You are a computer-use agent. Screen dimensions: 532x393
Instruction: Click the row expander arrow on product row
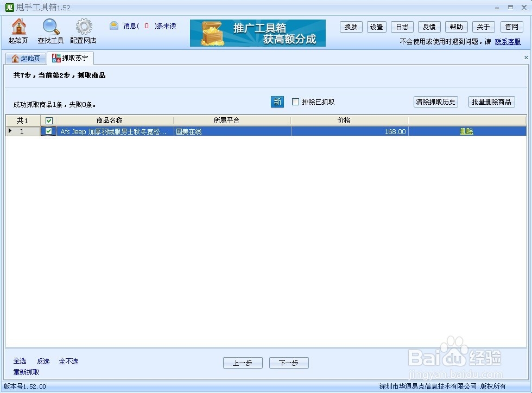point(9,131)
